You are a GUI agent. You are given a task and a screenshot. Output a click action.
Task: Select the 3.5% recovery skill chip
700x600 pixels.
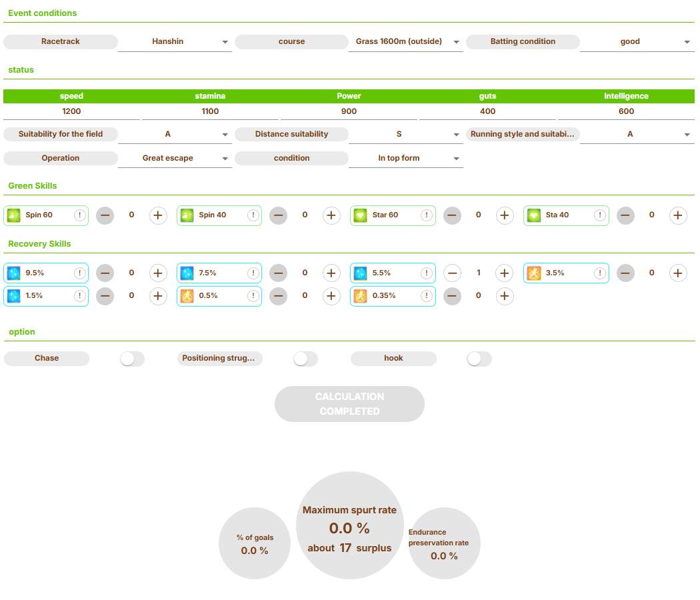(x=566, y=273)
